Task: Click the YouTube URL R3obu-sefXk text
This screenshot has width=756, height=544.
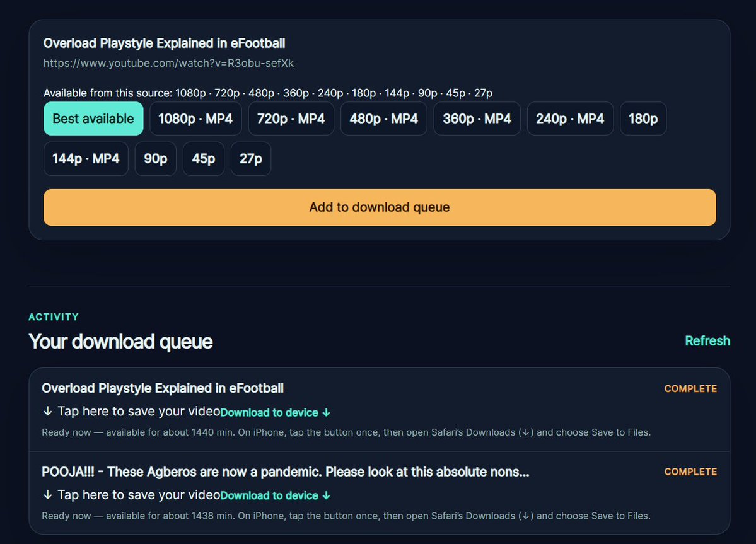Action: [168, 63]
